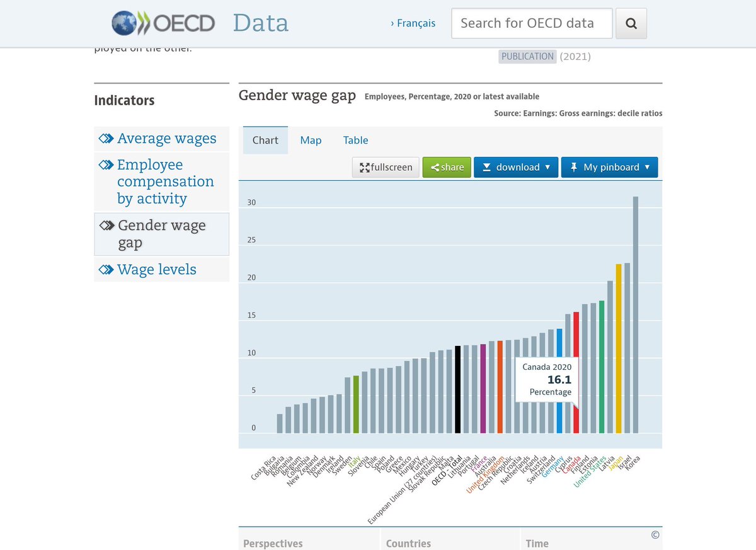Click the black OECD - Total bar

tap(458, 389)
